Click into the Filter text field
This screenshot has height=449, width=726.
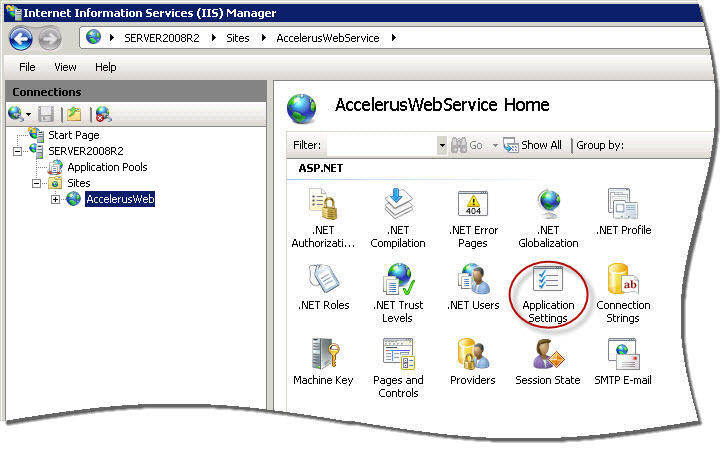coord(382,145)
